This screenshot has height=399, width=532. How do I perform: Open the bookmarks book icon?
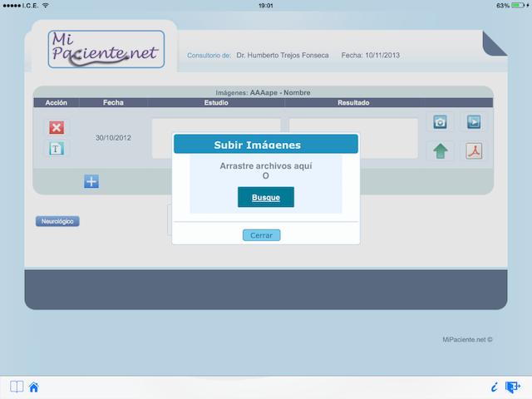pyautogui.click(x=16, y=387)
